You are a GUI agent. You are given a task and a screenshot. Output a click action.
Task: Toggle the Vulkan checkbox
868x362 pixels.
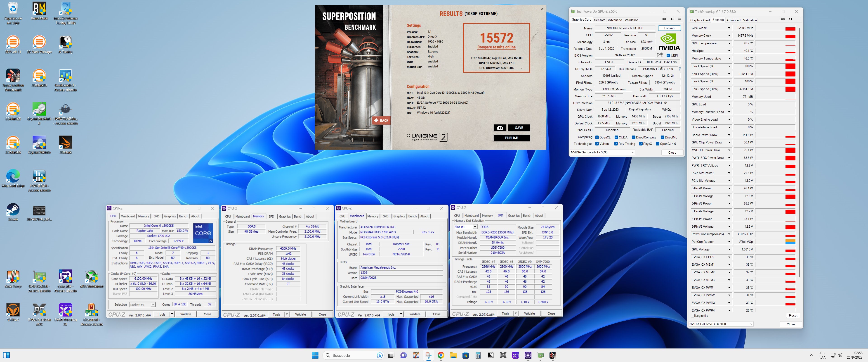point(597,144)
